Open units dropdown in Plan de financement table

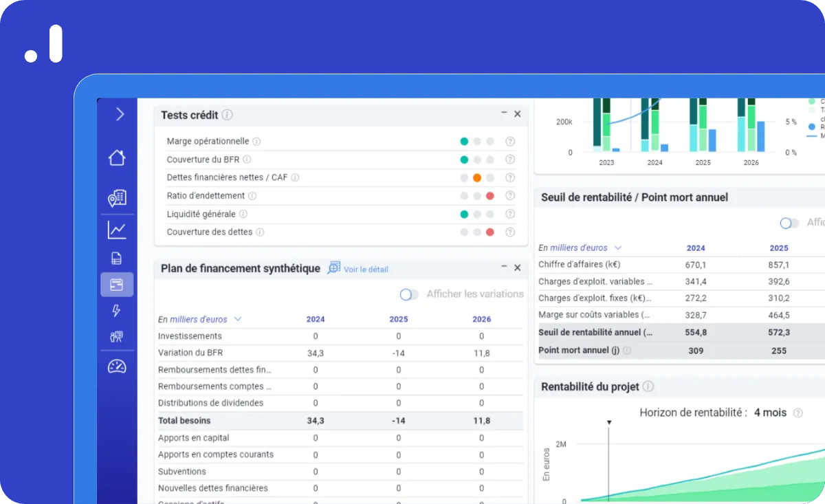click(238, 319)
